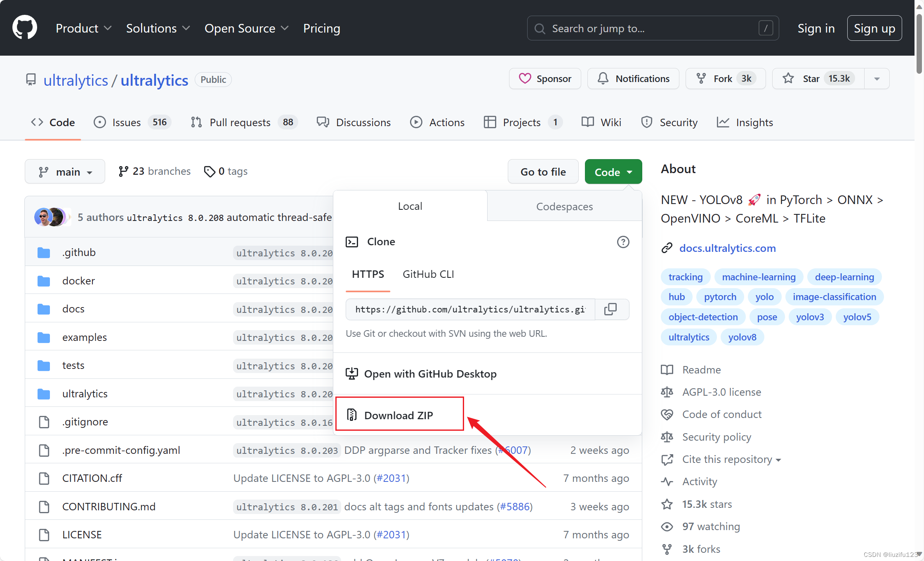Click the GitHub logo icon
924x561 pixels.
click(x=25, y=28)
